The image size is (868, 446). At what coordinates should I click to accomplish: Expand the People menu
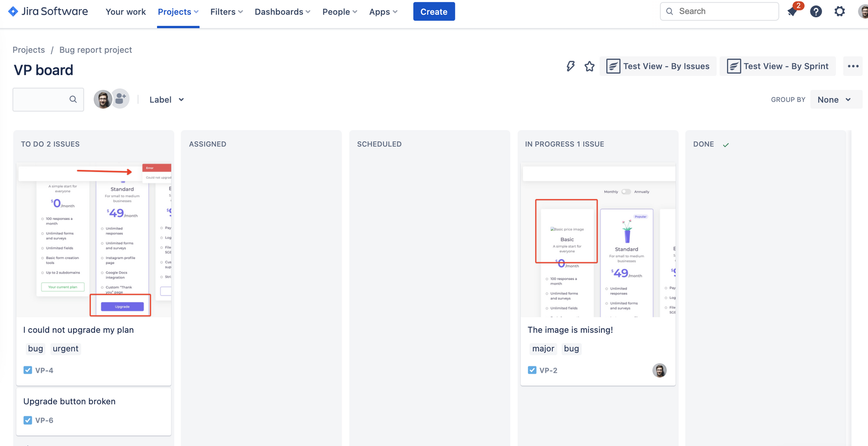(x=340, y=12)
